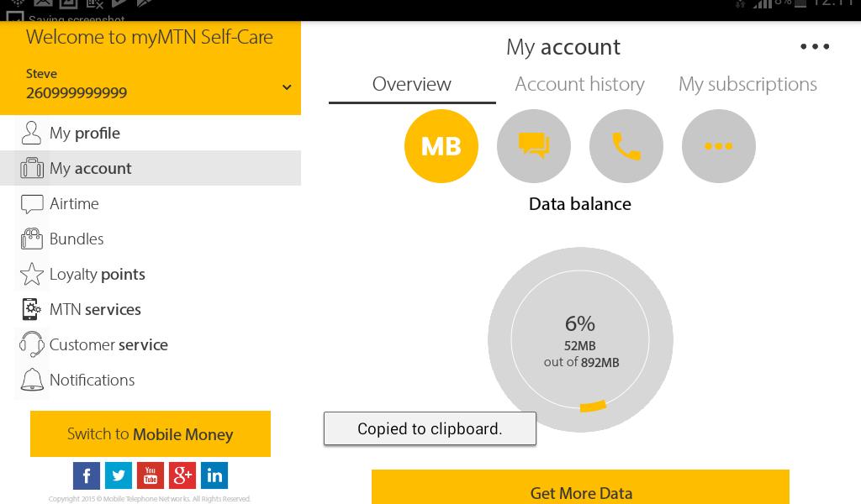Image resolution: width=861 pixels, height=504 pixels.
Task: Open the MTN YouTube channel
Action: click(x=151, y=475)
